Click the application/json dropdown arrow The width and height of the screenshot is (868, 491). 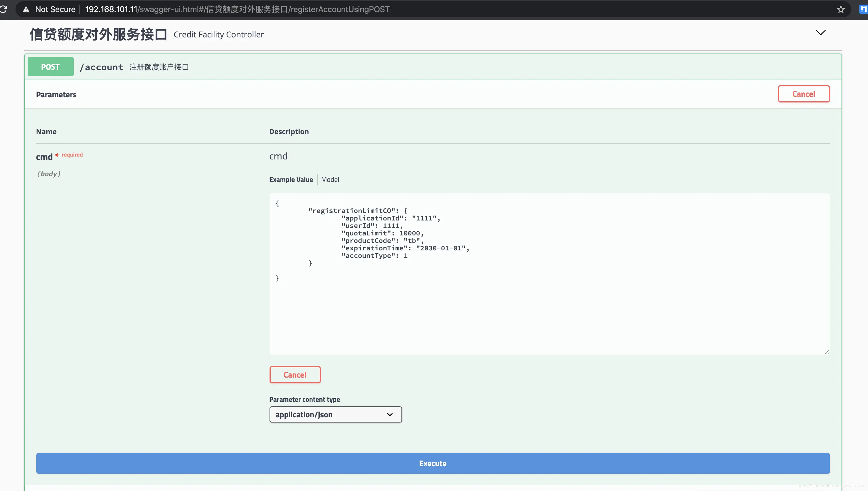coord(390,414)
